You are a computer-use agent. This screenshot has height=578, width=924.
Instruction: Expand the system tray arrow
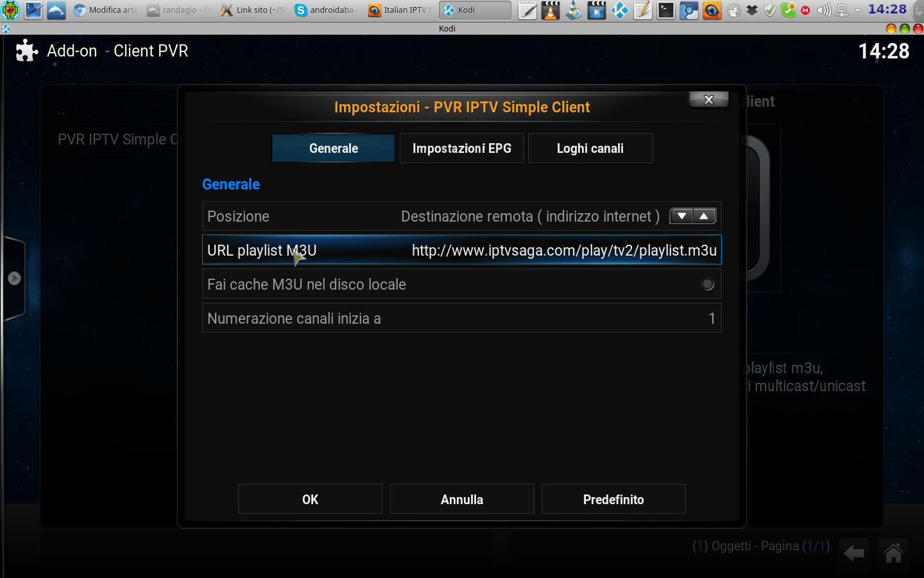(x=858, y=10)
